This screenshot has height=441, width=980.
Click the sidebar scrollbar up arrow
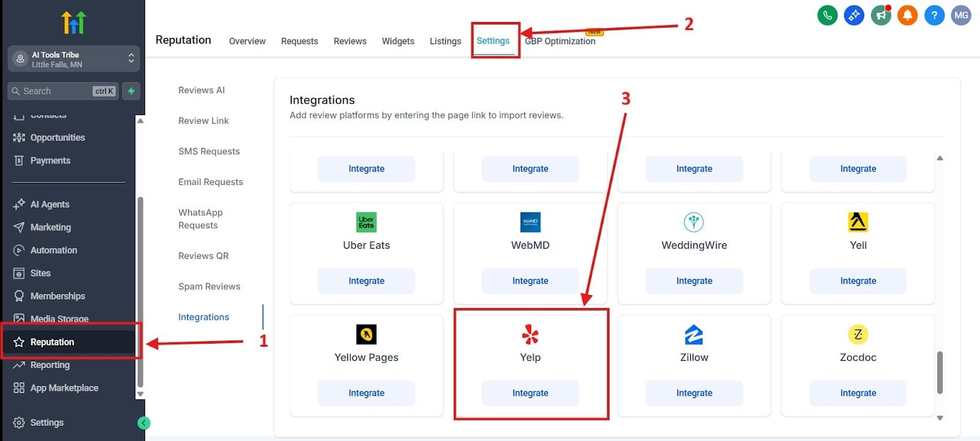point(140,121)
